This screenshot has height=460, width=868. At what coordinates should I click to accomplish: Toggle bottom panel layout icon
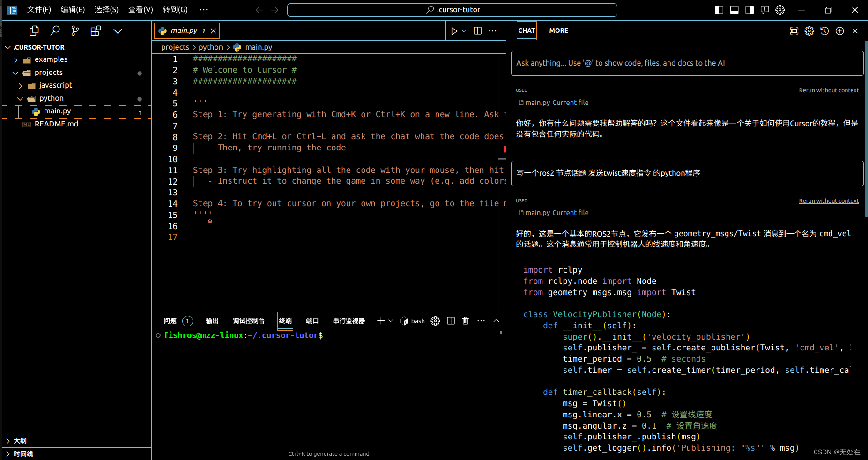pyautogui.click(x=734, y=10)
